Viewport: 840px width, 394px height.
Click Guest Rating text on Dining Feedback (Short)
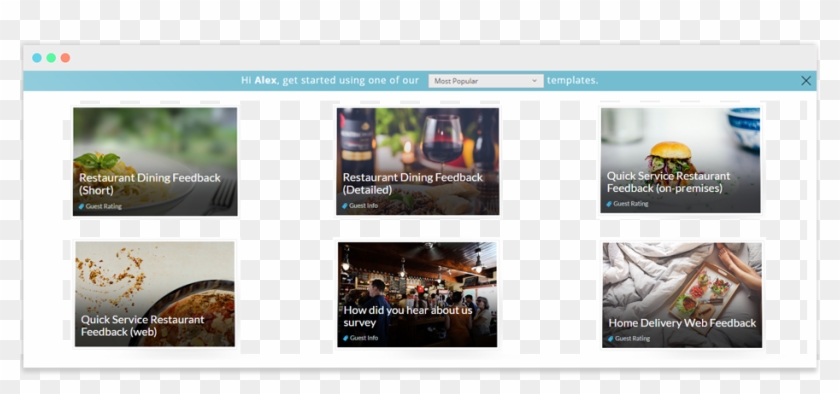point(104,206)
